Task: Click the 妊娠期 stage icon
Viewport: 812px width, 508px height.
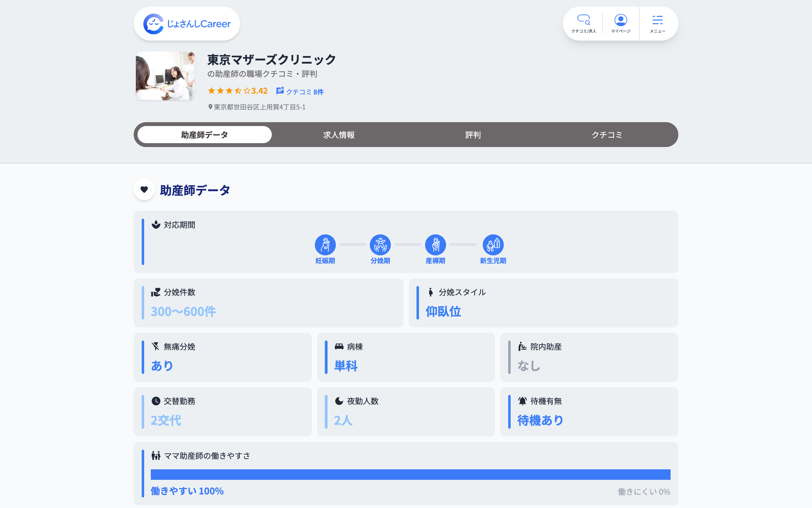Action: (325, 245)
